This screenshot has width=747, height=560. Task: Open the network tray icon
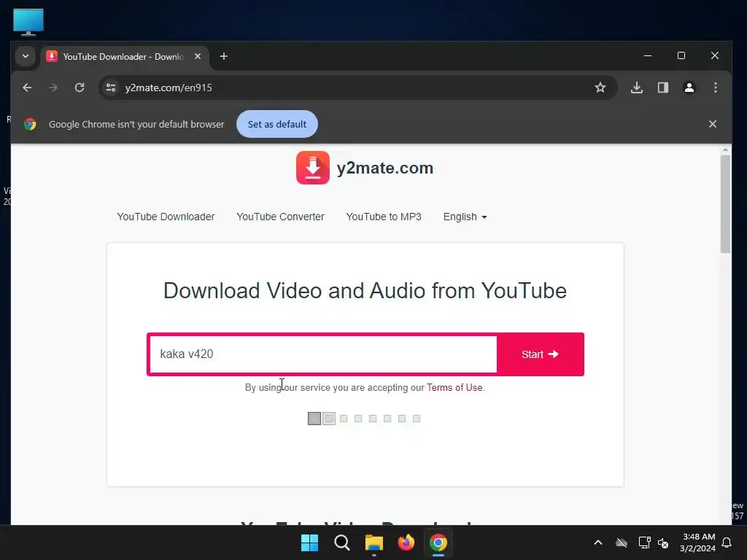644,542
